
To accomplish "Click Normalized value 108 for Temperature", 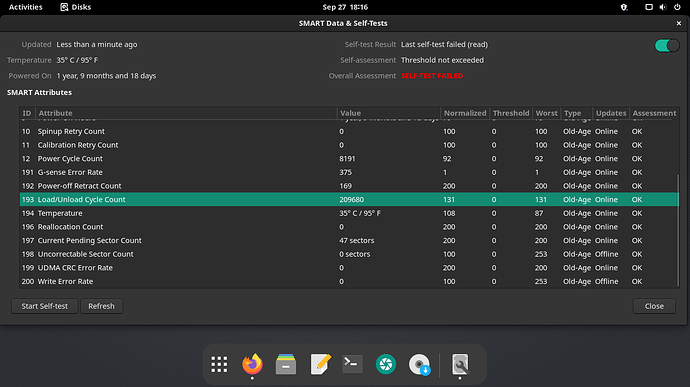I will [449, 213].
